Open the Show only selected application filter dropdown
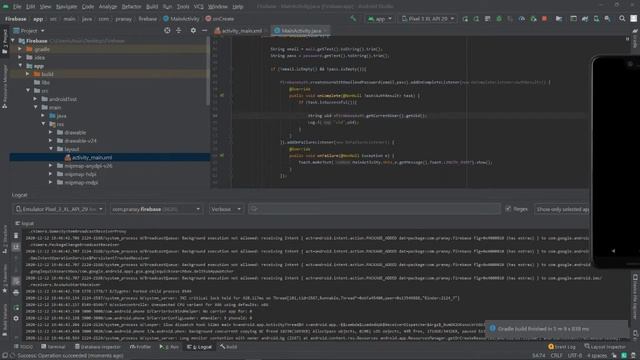Image resolution: width=640 pixels, height=360 pixels. 562,209
